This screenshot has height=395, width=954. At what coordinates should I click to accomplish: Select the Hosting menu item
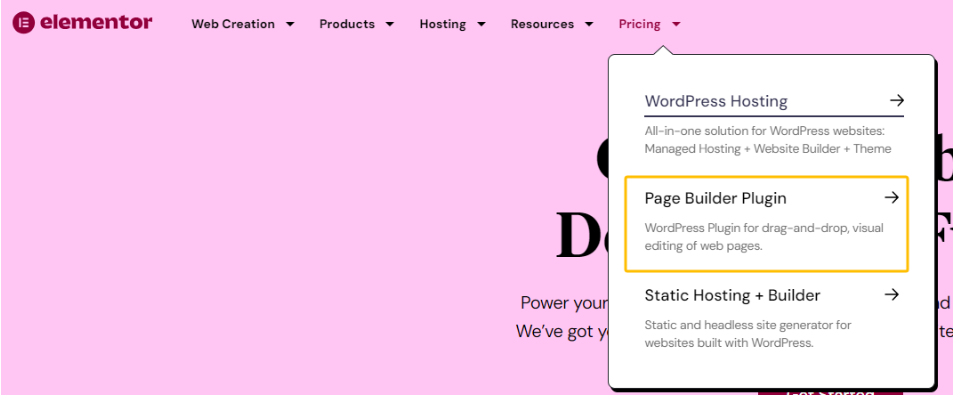coord(442,24)
